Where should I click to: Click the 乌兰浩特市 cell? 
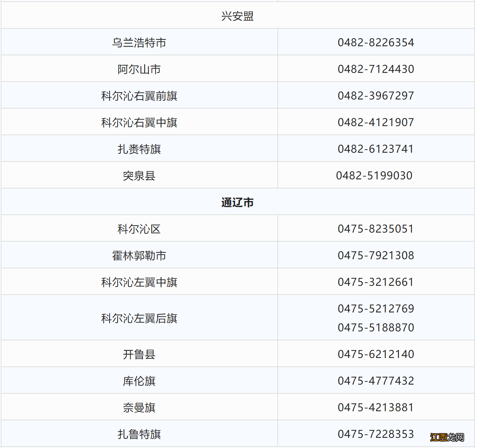(139, 42)
